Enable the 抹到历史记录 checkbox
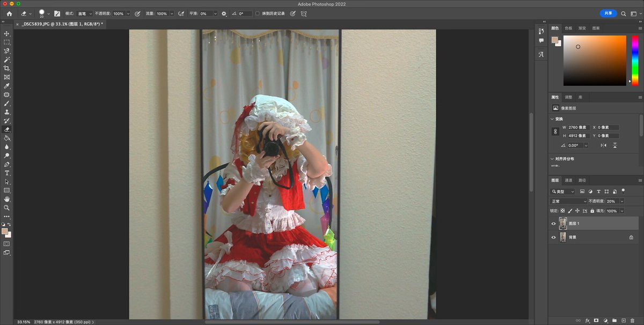This screenshot has width=644, height=325. tap(257, 13)
